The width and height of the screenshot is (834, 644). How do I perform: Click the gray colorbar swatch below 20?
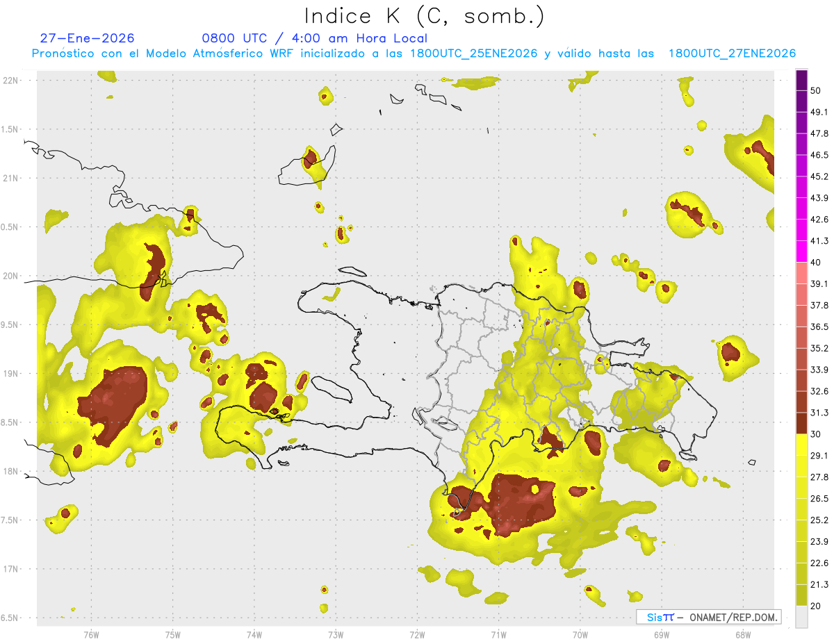802,617
